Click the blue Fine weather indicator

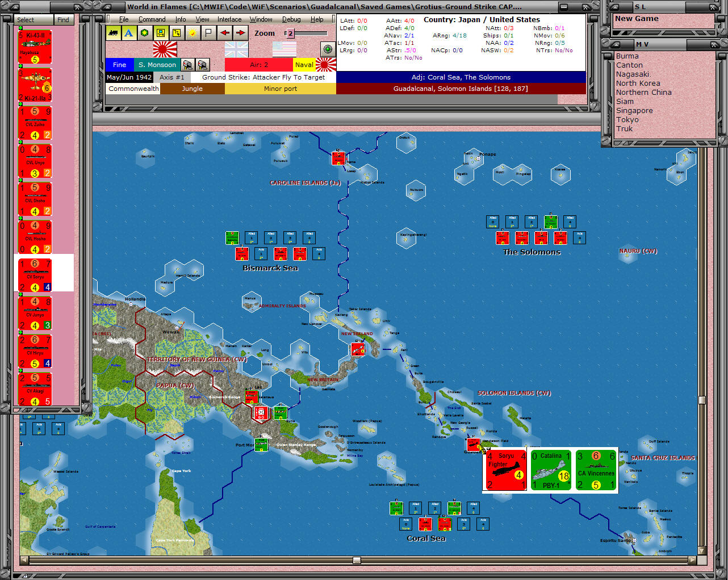pos(119,65)
